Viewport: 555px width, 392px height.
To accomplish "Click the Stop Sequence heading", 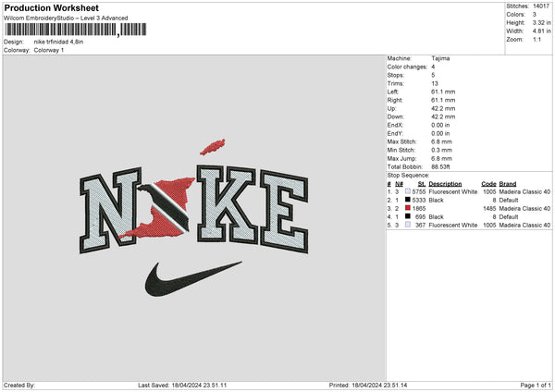I will click(408, 176).
